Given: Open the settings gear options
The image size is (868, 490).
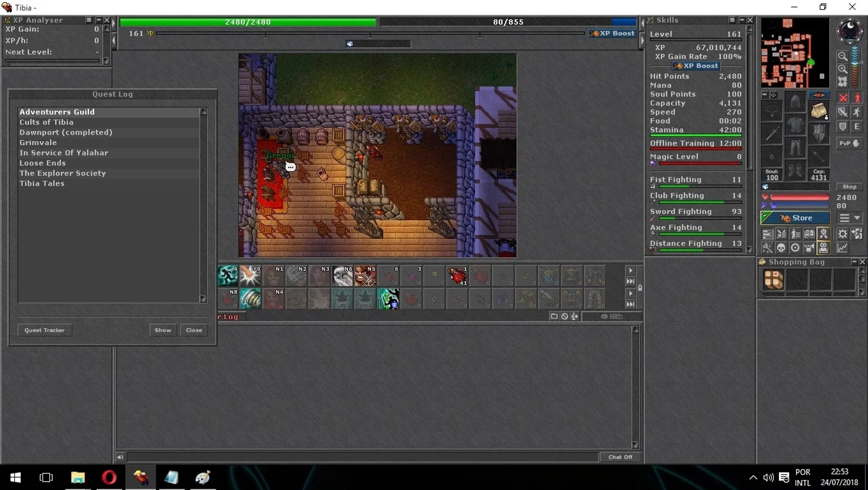Looking at the screenshot, I should tap(842, 234).
